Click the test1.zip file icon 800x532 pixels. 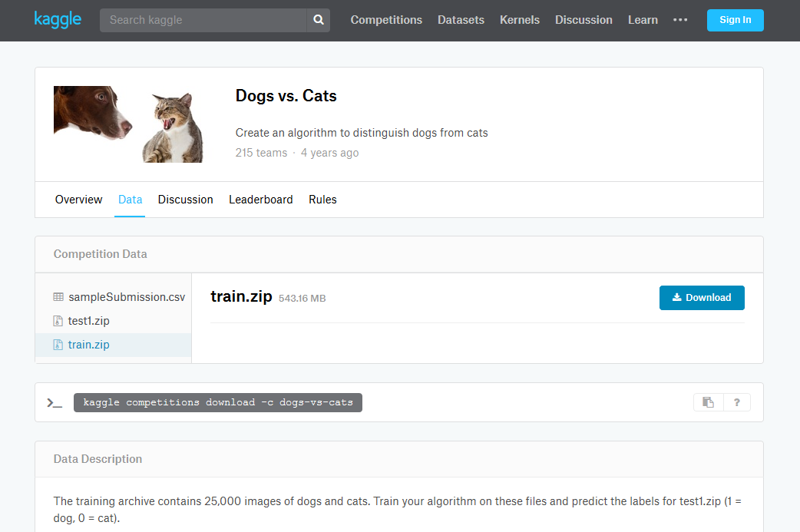[58, 321]
